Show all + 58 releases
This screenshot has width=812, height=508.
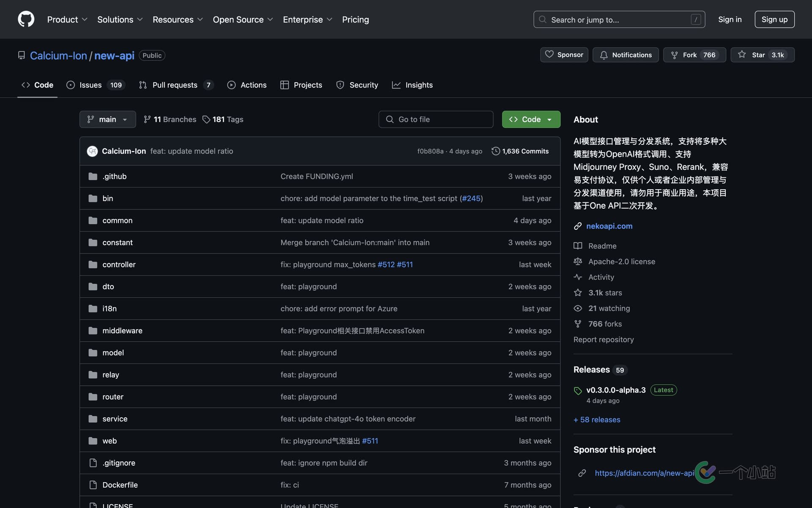(x=597, y=420)
